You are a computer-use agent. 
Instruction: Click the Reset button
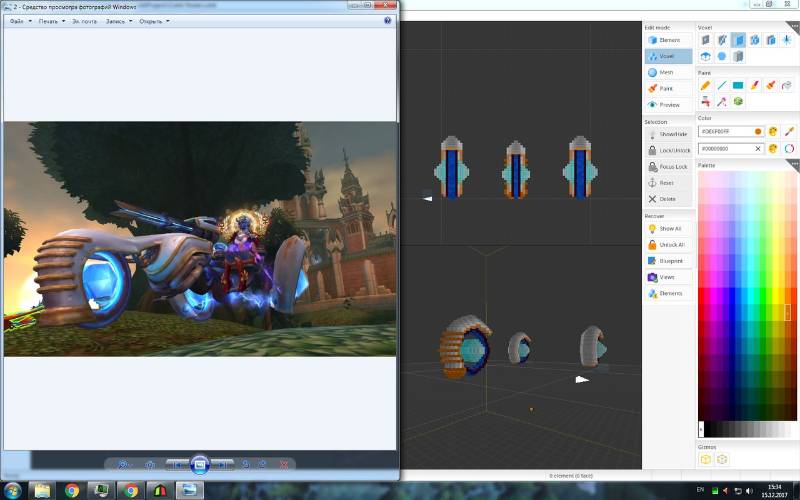pyautogui.click(x=669, y=183)
